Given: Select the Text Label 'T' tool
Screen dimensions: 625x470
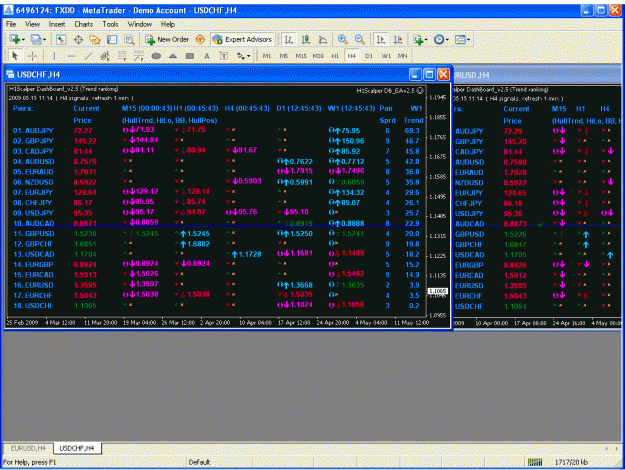Looking at the screenshot, I should pos(224,56).
